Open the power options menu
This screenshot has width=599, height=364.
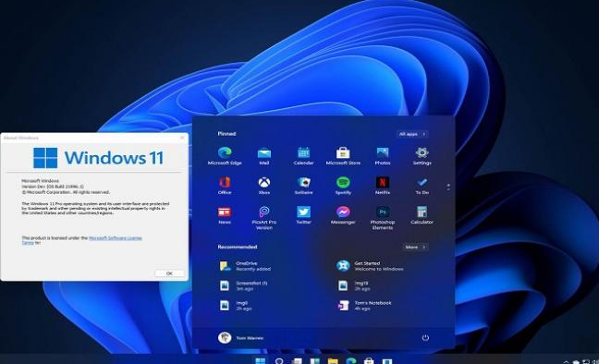click(425, 337)
